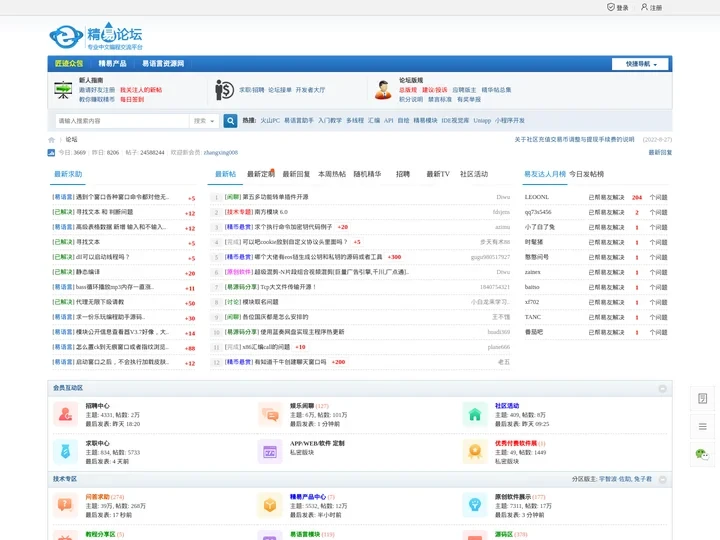Open the new member zhangxing008 link
The height and width of the screenshot is (540, 720).
point(221,152)
